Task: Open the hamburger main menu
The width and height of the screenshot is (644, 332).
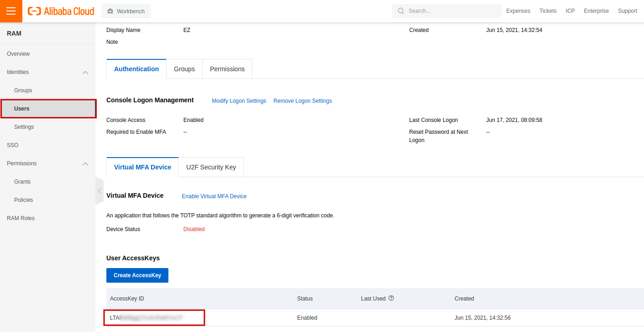Action: pos(11,11)
